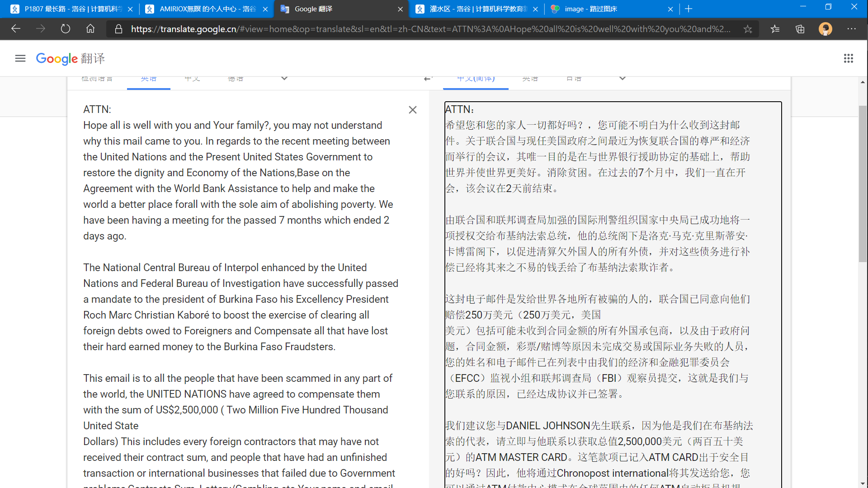Expand the target language list chevron
This screenshot has height=488, width=868.
tap(623, 78)
